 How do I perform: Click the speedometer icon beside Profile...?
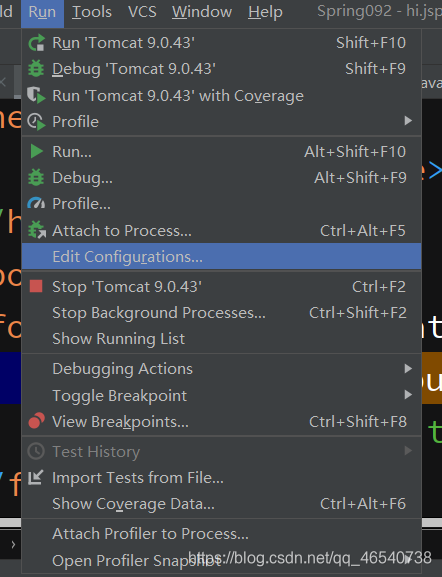(x=36, y=203)
